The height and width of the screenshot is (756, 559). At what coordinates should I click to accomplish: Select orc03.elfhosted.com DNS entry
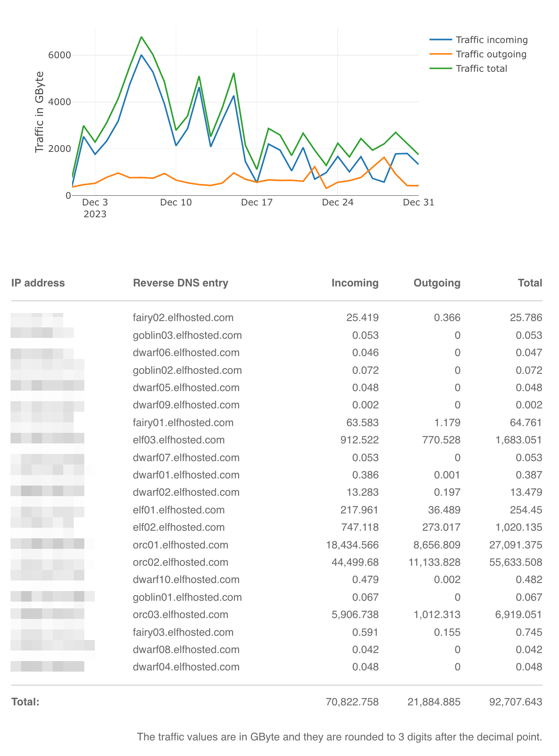(x=180, y=615)
